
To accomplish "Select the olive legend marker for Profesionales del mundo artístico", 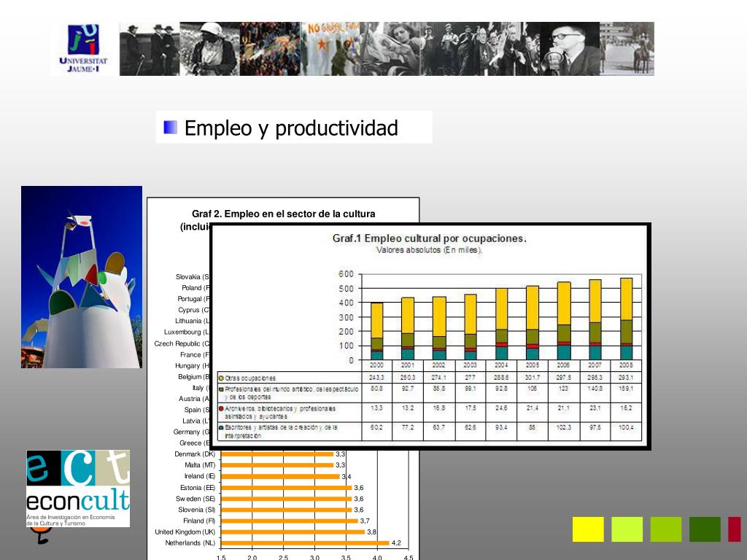I will tap(221, 390).
